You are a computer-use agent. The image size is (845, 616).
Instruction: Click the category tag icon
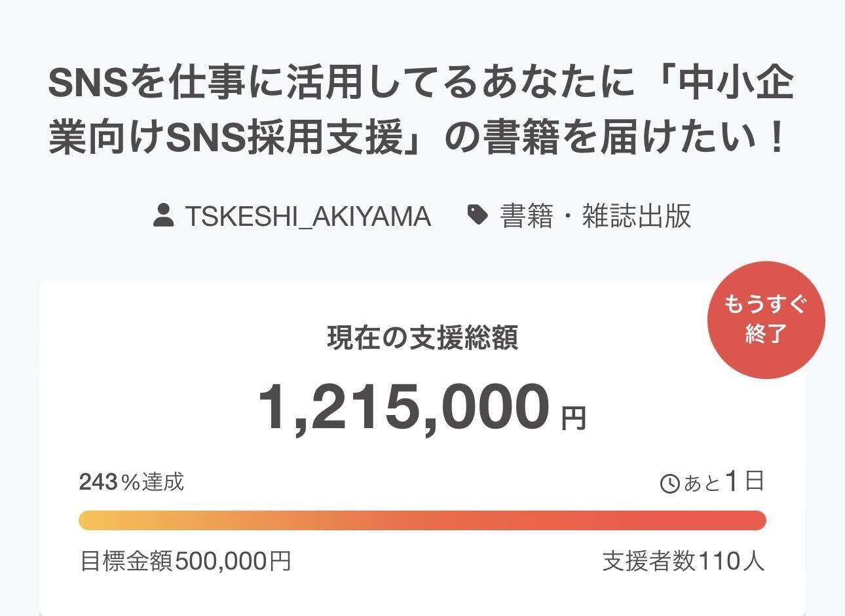478,215
